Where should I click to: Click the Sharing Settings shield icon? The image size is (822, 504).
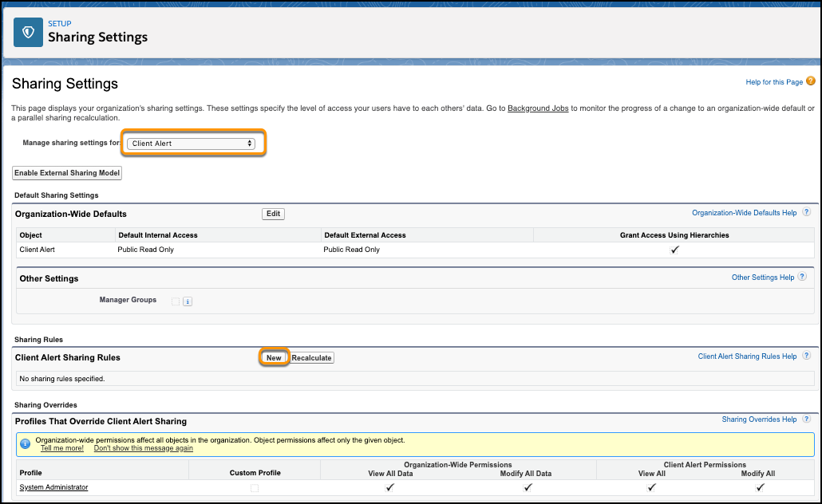(29, 32)
